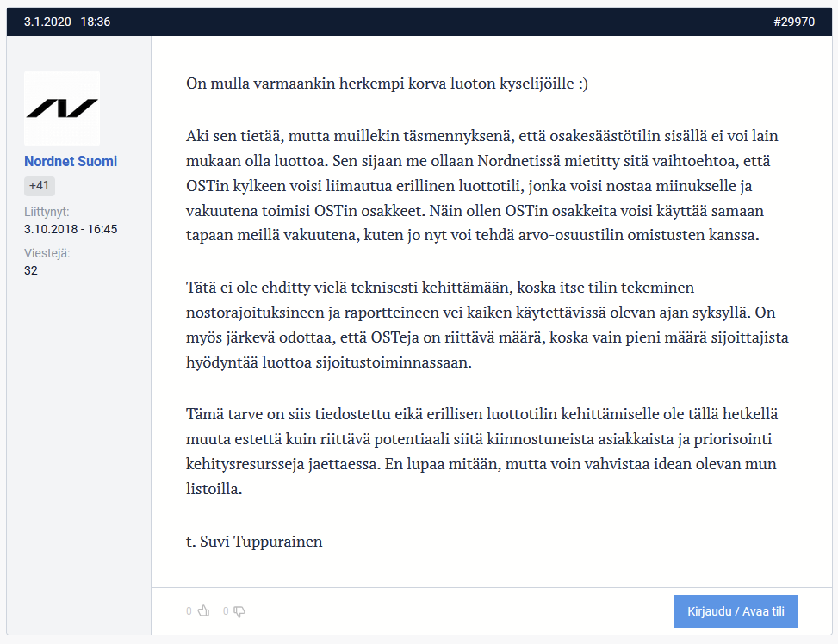The width and height of the screenshot is (838, 644).
Task: Click the +41 reputation badge
Action: (40, 186)
